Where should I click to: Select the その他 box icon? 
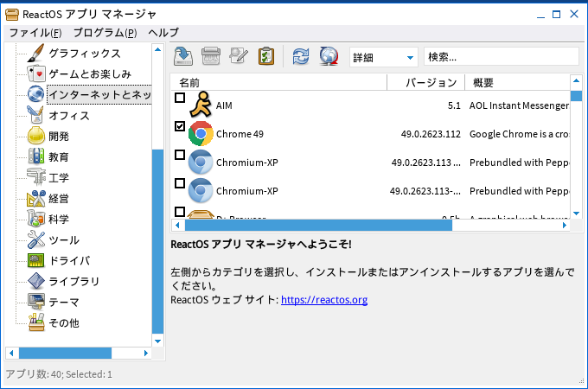[36, 322]
